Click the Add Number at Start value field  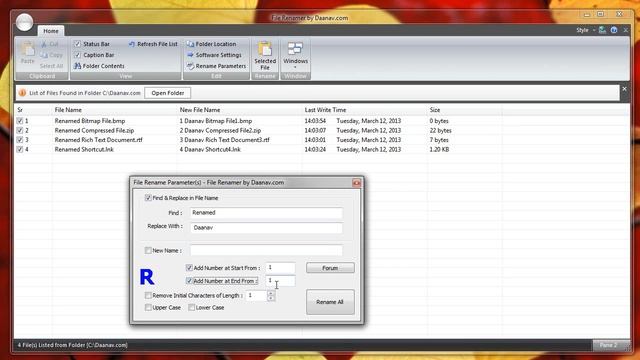point(280,268)
